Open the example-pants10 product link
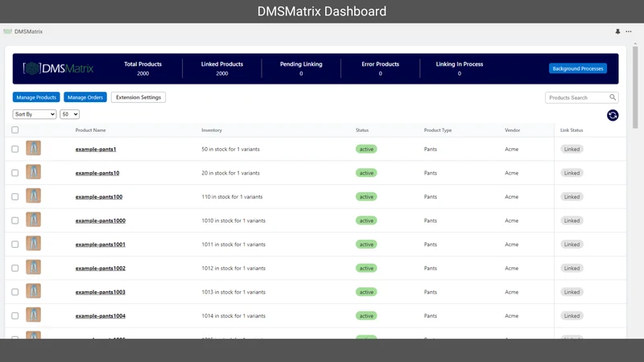The image size is (644, 362). tap(97, 173)
